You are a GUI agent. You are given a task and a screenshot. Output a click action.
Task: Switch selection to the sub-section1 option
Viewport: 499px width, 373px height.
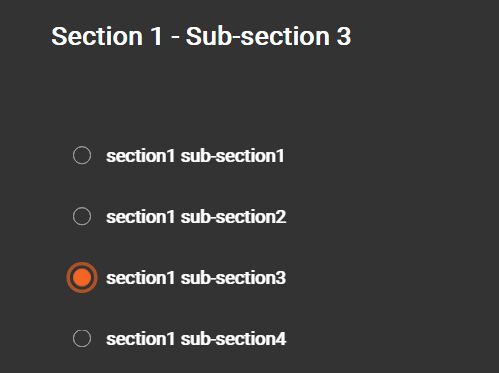point(82,155)
